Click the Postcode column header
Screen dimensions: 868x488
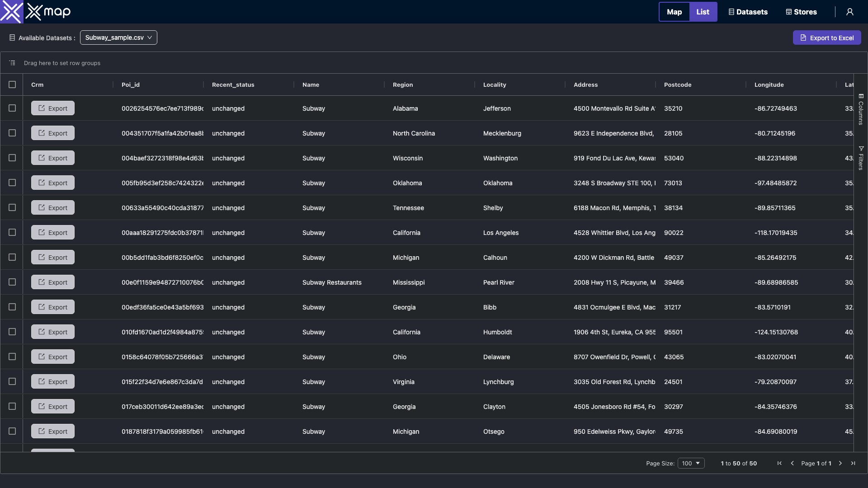click(678, 85)
